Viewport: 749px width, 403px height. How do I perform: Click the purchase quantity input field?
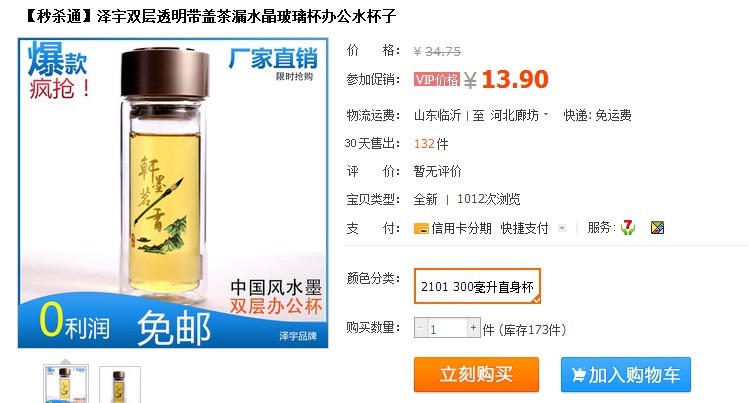447,328
